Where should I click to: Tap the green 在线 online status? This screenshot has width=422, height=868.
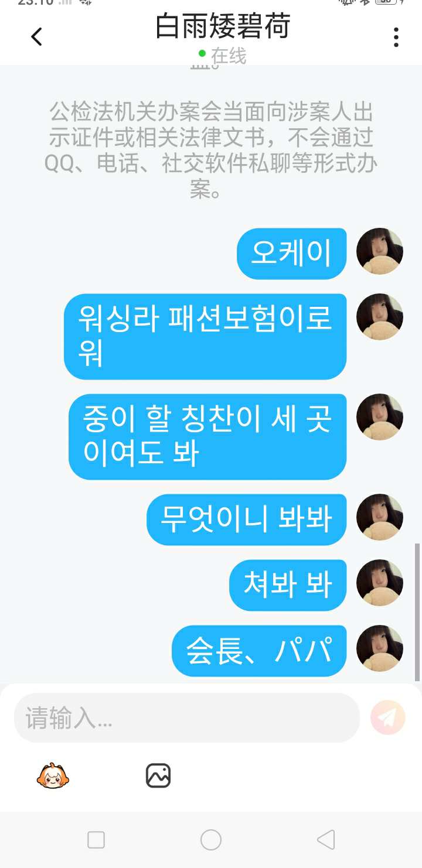point(223,55)
